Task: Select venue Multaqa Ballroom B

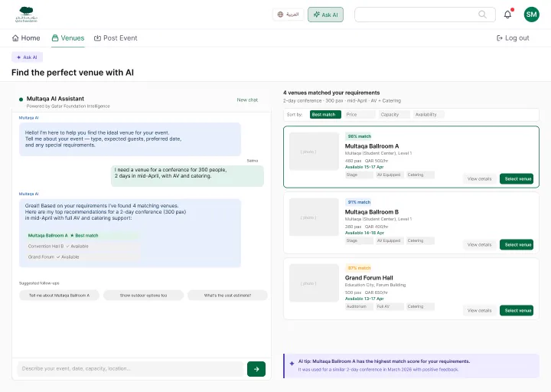Action: pyautogui.click(x=517, y=244)
